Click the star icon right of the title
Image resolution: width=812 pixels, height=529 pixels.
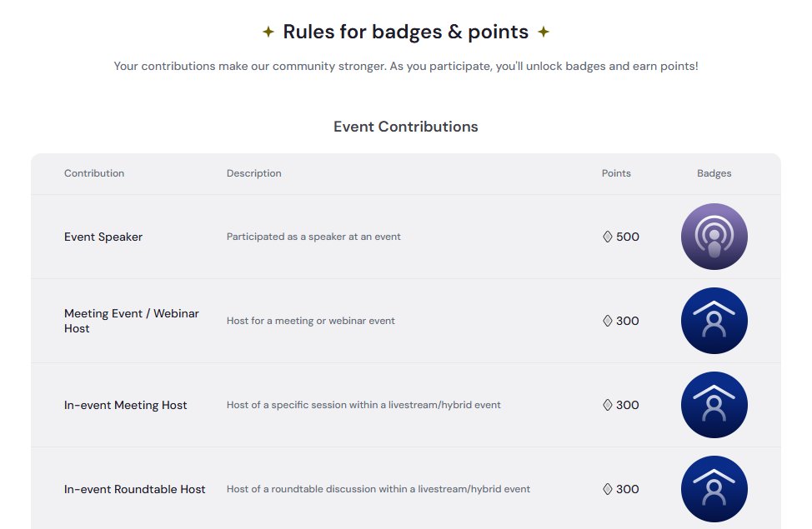tap(544, 32)
